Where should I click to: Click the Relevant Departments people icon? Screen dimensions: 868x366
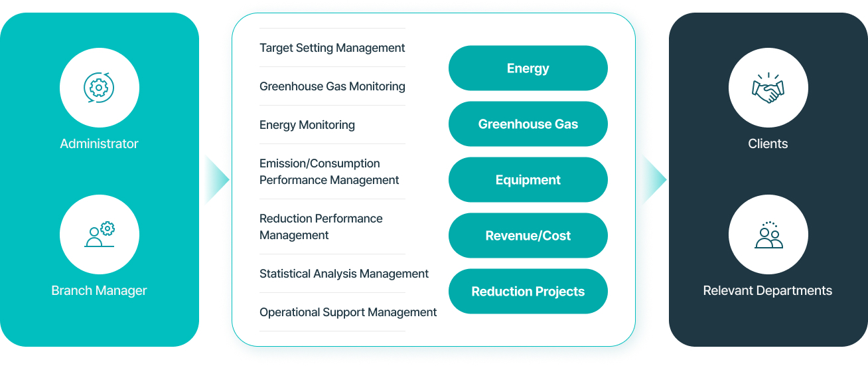click(768, 234)
